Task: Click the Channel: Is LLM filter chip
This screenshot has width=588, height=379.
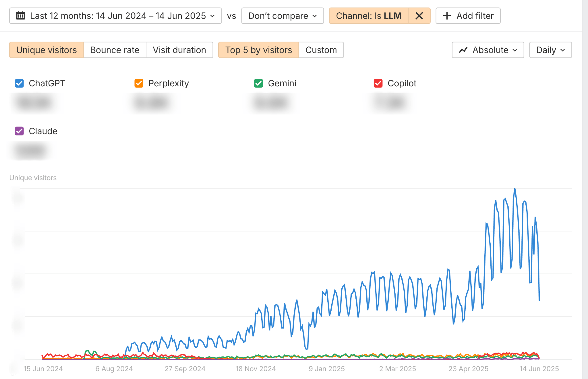Action: 369,16
